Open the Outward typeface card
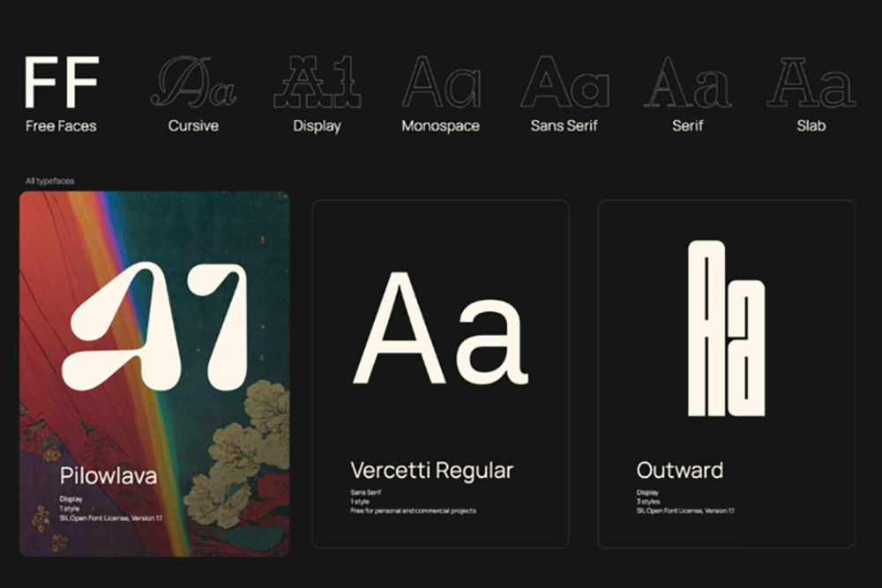Screen dimensions: 882x588 (x=726, y=374)
